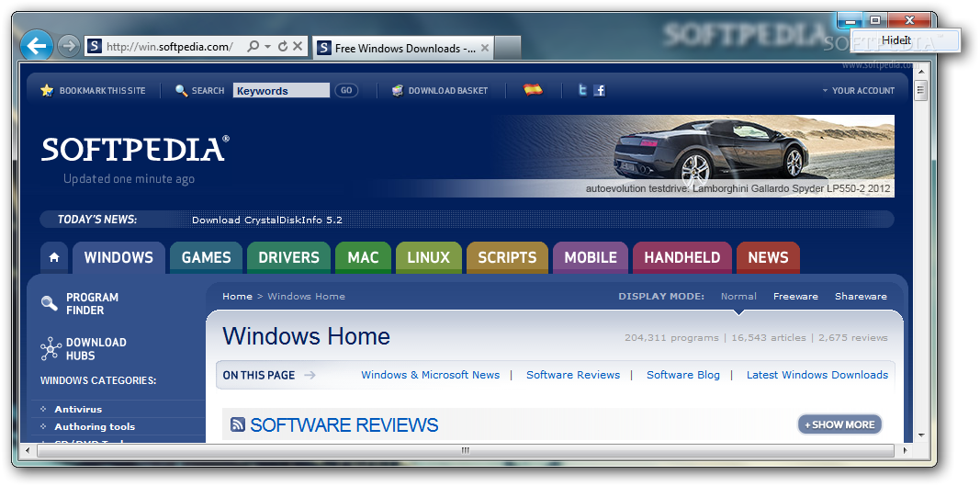Open the Authoring tools category

(x=95, y=426)
